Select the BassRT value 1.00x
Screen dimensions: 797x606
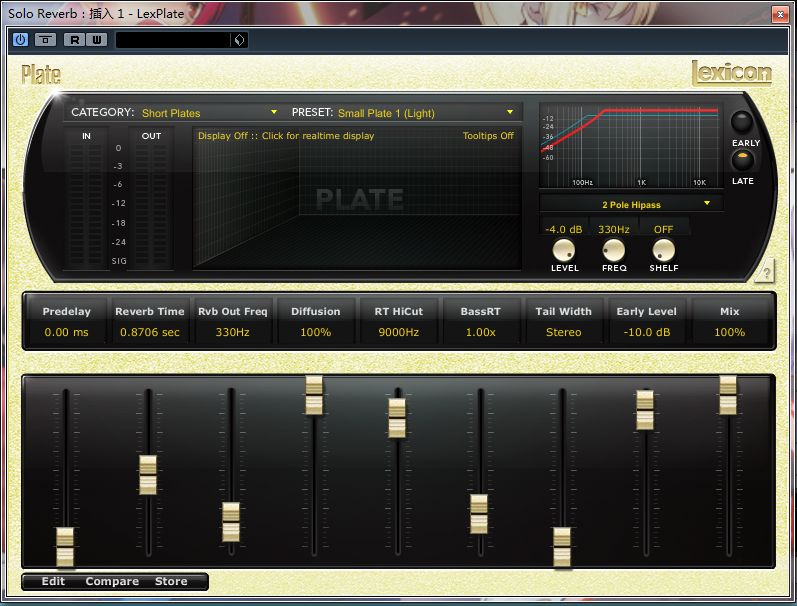point(481,332)
